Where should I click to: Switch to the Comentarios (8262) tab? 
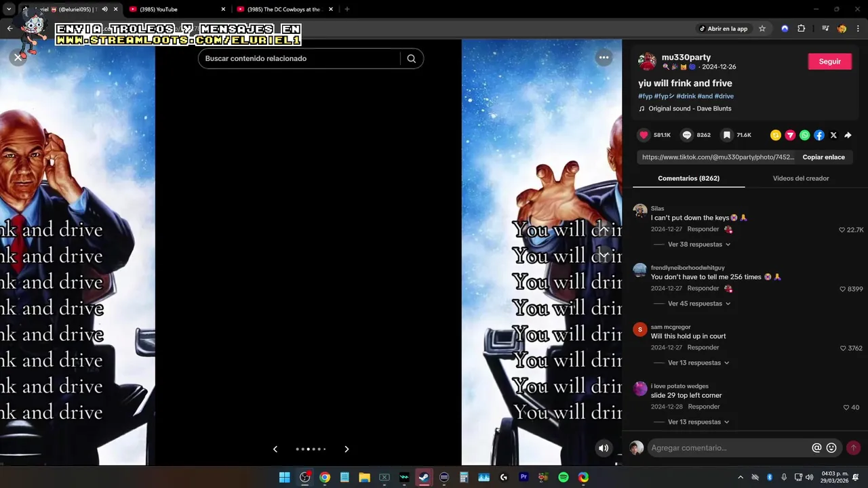click(688, 178)
